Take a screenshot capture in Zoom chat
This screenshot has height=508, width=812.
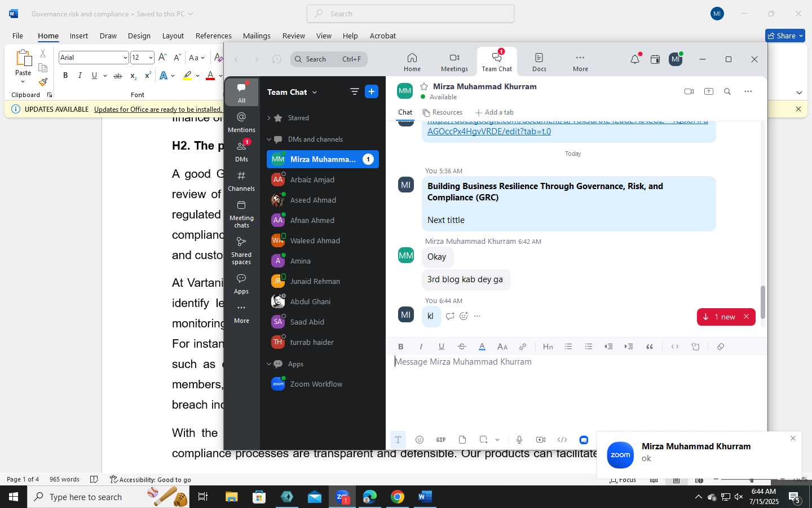pyautogui.click(x=483, y=440)
